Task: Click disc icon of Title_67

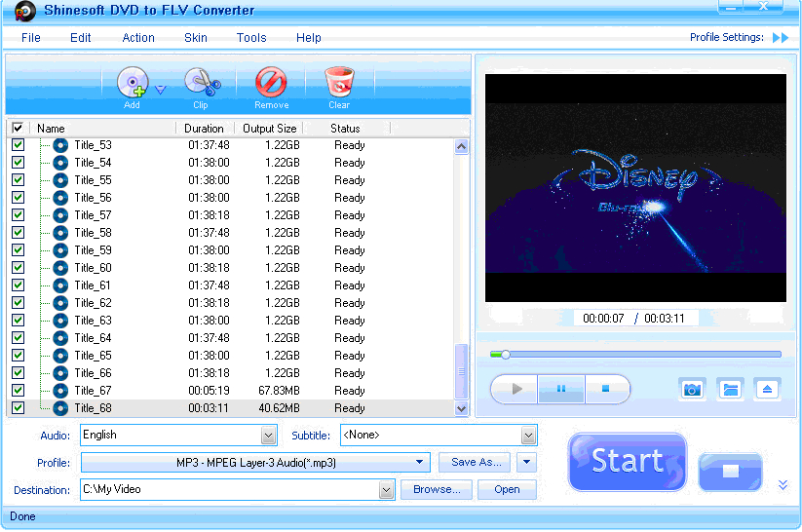Action: [60, 391]
